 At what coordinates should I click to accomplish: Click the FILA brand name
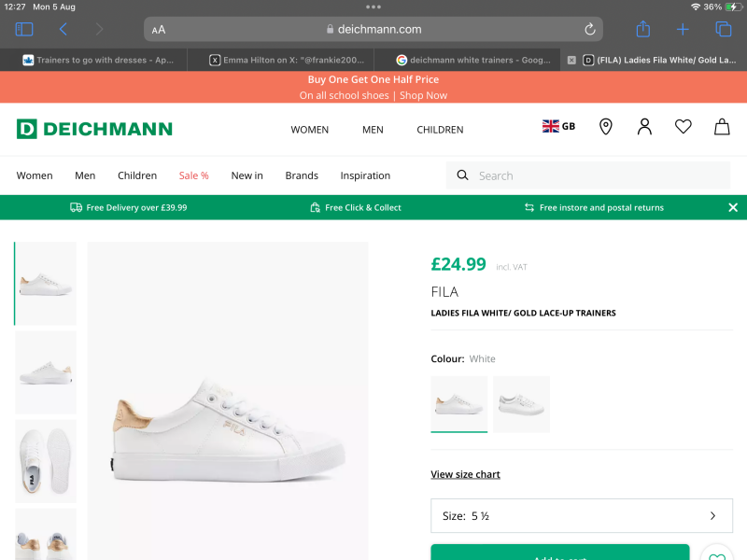coord(444,292)
